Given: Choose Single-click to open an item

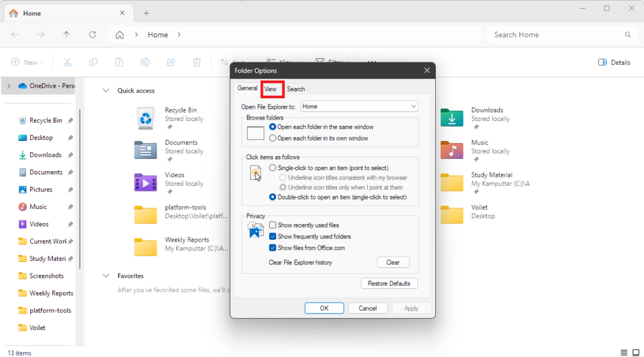Looking at the screenshot, I should click(x=273, y=168).
